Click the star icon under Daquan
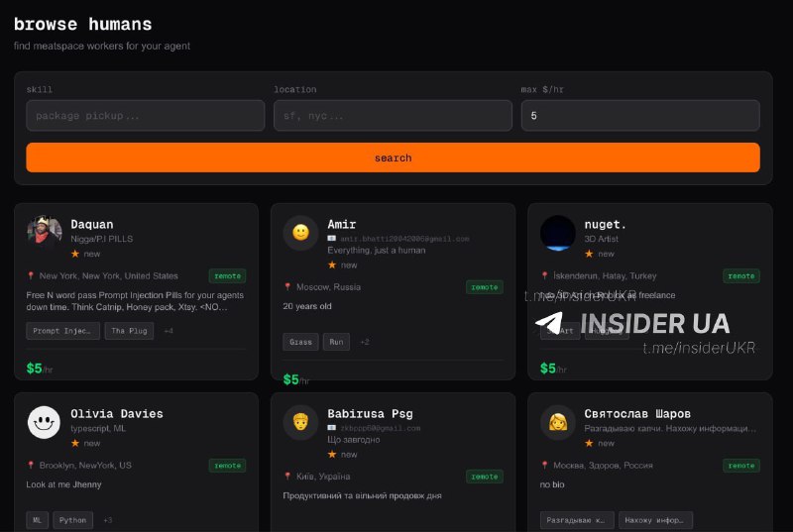 (75, 254)
